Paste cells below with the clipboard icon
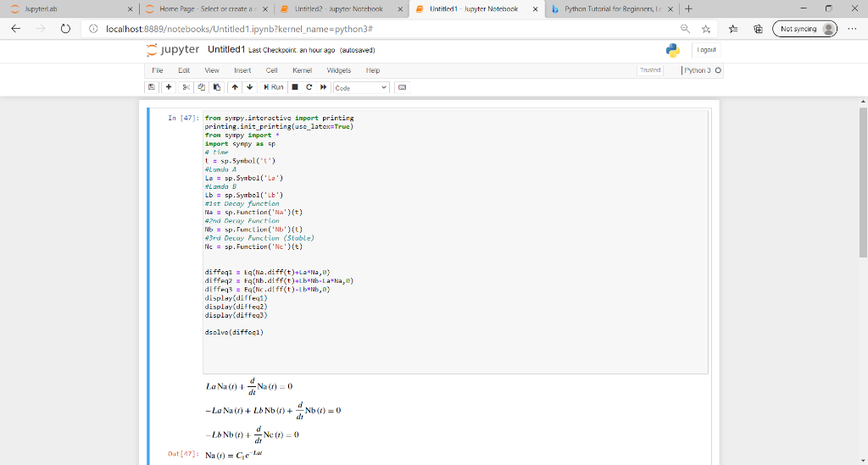The width and height of the screenshot is (868, 465). [x=217, y=87]
